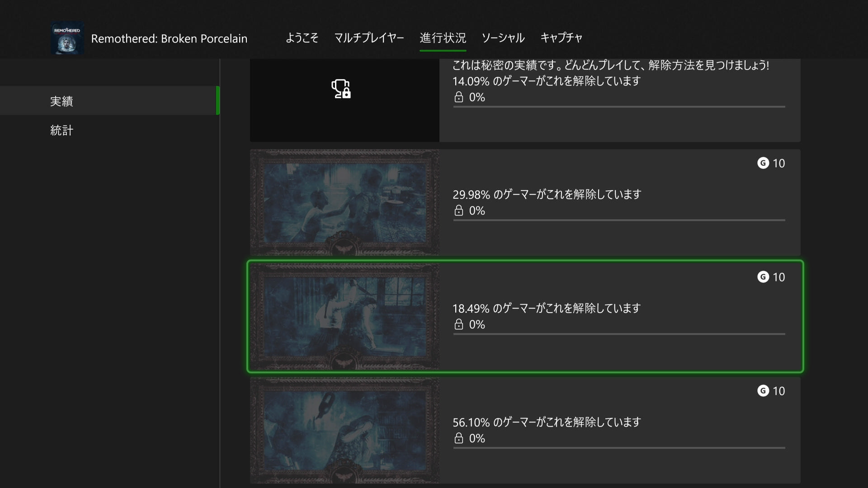The height and width of the screenshot is (488, 868).
Task: Open the ソーシャル tab
Action: [x=503, y=38]
